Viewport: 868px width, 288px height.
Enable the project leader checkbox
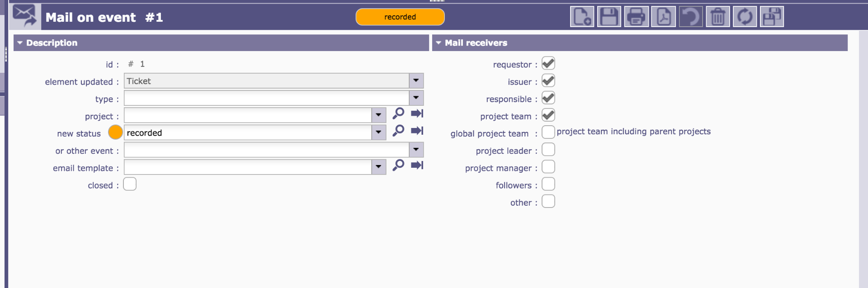click(548, 150)
